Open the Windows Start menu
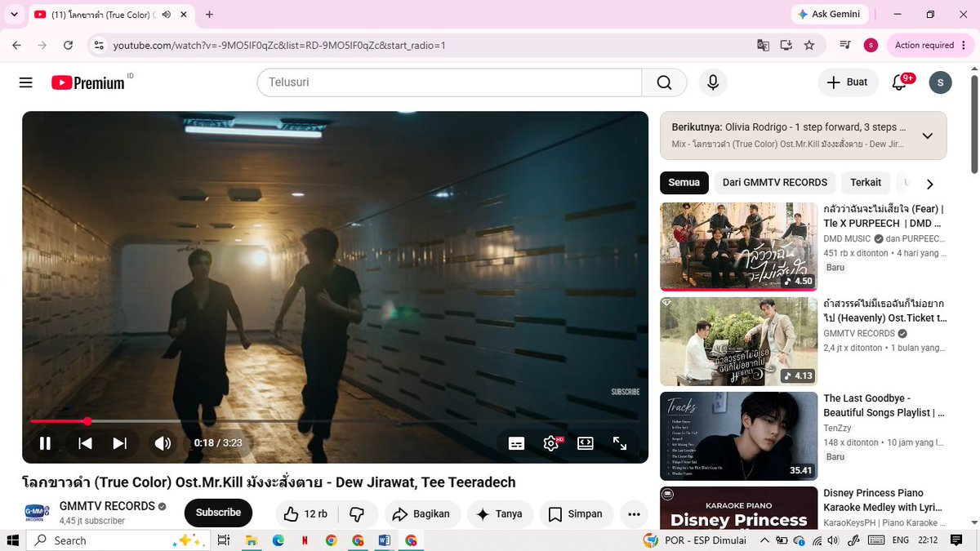 coord(12,540)
